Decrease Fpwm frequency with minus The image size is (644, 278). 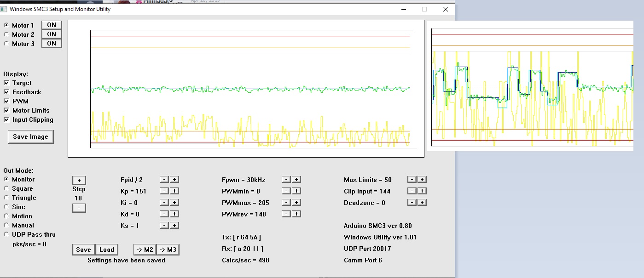pos(286,180)
